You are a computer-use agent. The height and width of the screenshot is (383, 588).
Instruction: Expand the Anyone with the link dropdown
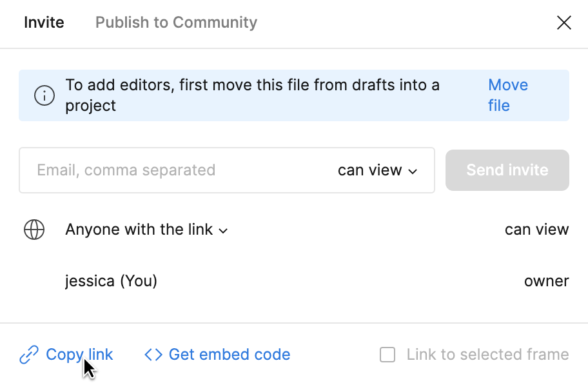pos(146,230)
